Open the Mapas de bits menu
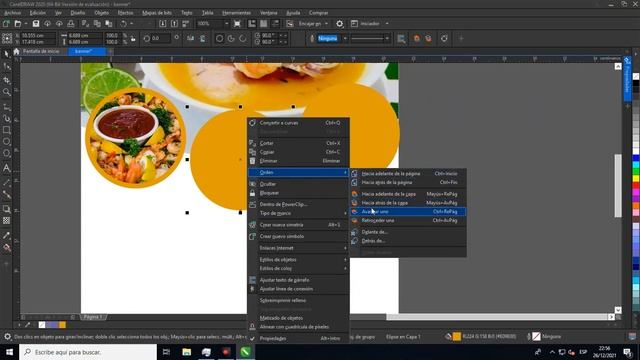The height and width of the screenshot is (360, 640). coord(157,13)
